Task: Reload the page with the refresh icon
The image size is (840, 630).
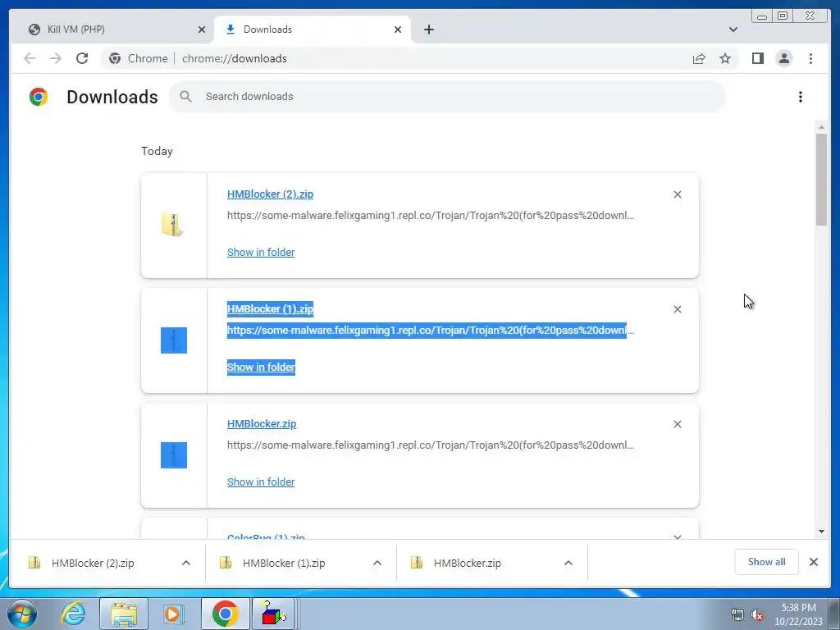Action: click(82, 58)
